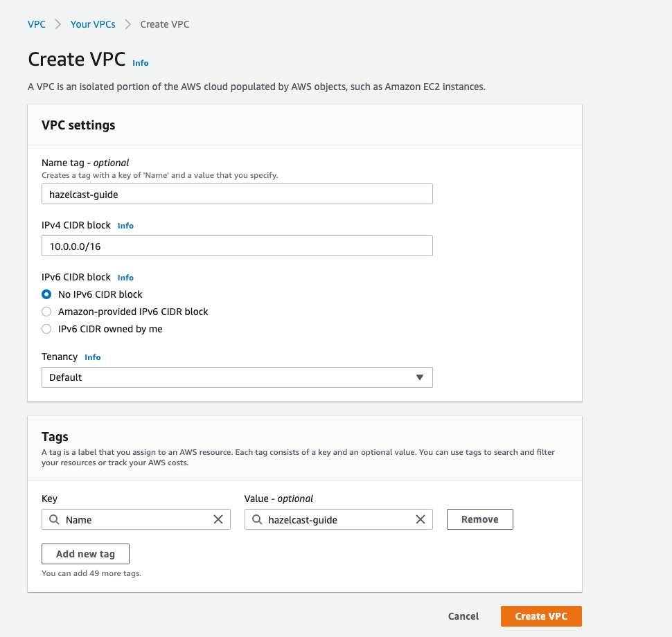Click the magnifier icon in the Key field
The height and width of the screenshot is (637, 672).
(x=54, y=519)
